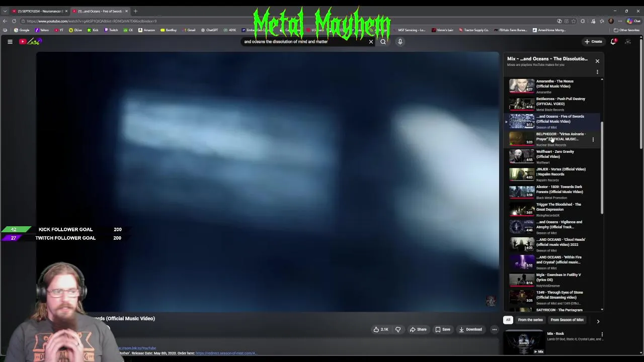Open options for Mix - Rock card
644x362 pixels.
(x=602, y=334)
